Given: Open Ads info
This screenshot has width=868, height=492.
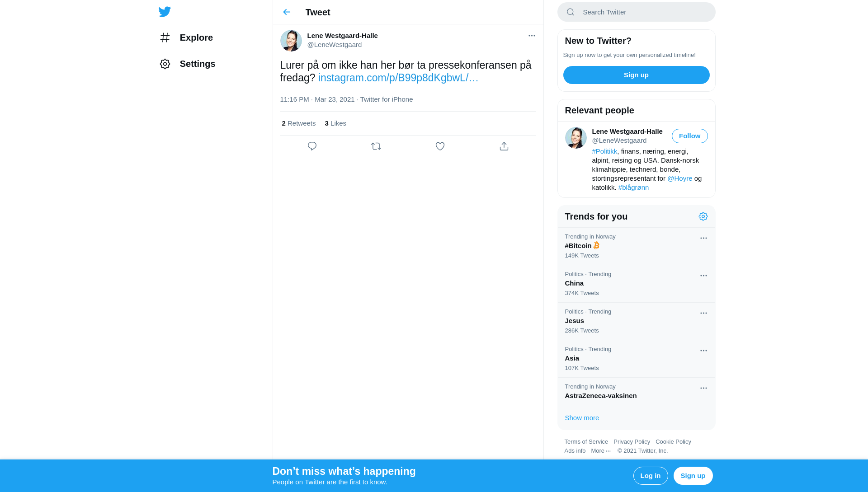Looking at the screenshot, I should click(x=575, y=451).
